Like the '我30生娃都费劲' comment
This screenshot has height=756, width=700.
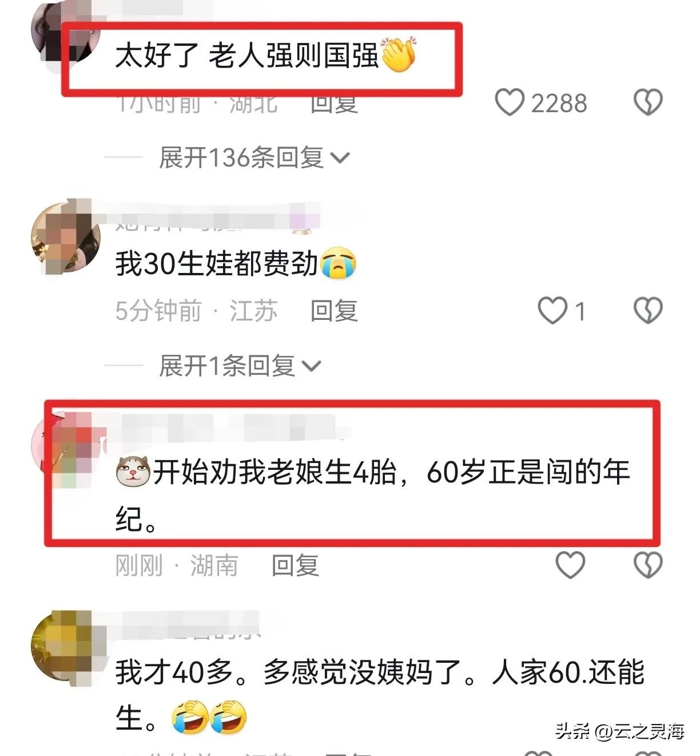[552, 311]
